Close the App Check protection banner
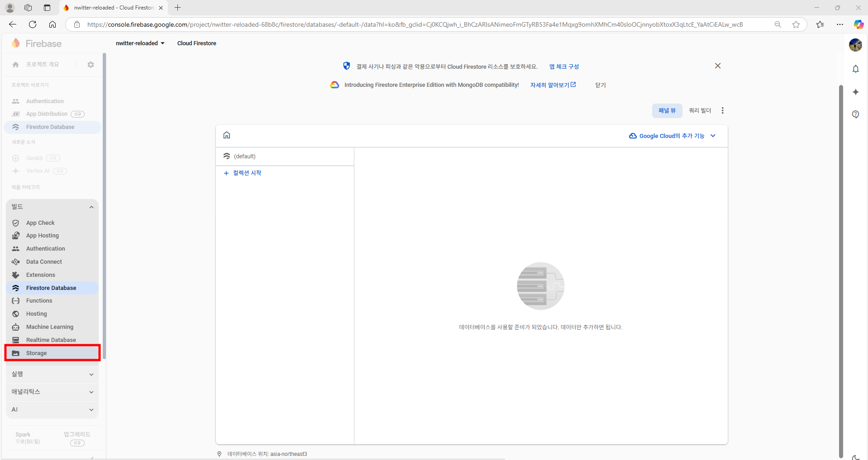The height and width of the screenshot is (460, 868). pos(718,66)
